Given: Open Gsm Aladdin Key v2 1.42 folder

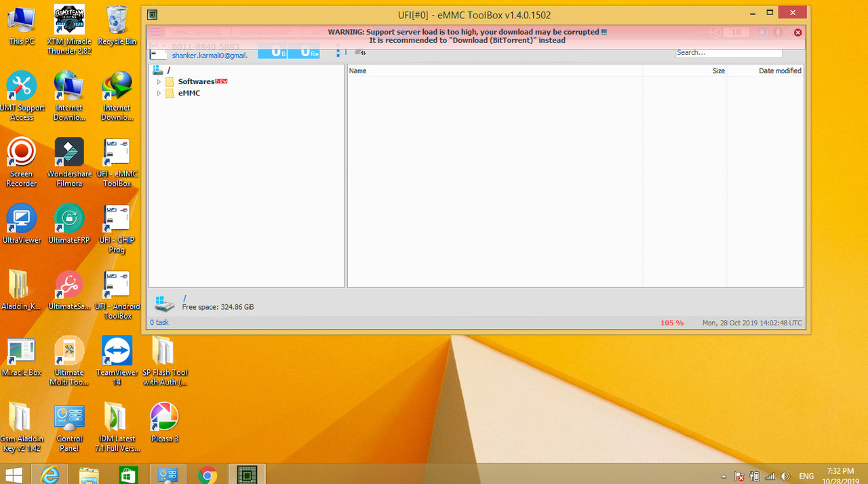Looking at the screenshot, I should pos(20,427).
